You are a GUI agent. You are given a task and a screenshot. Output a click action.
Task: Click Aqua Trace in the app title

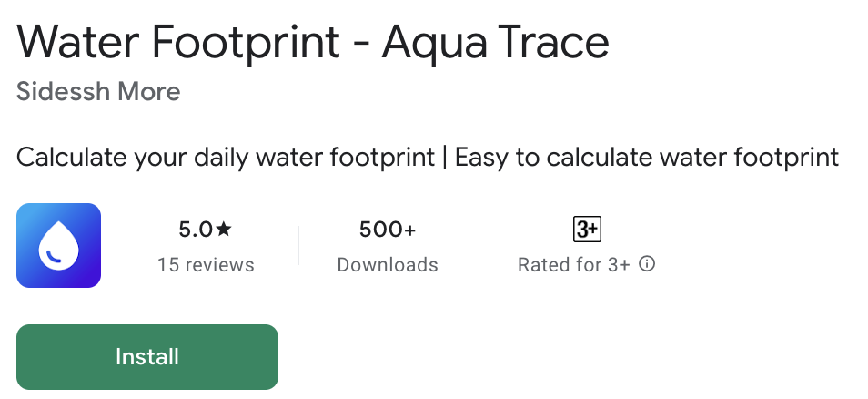tap(496, 44)
